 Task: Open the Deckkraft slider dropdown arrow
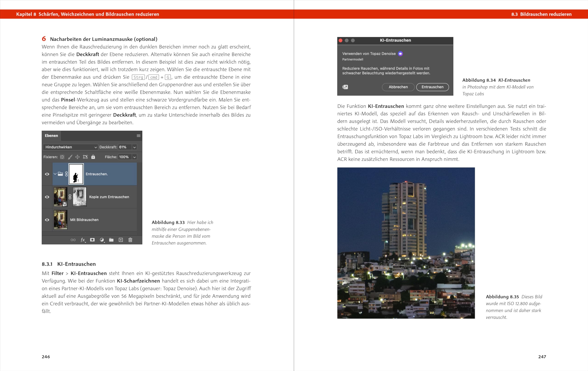coord(134,147)
